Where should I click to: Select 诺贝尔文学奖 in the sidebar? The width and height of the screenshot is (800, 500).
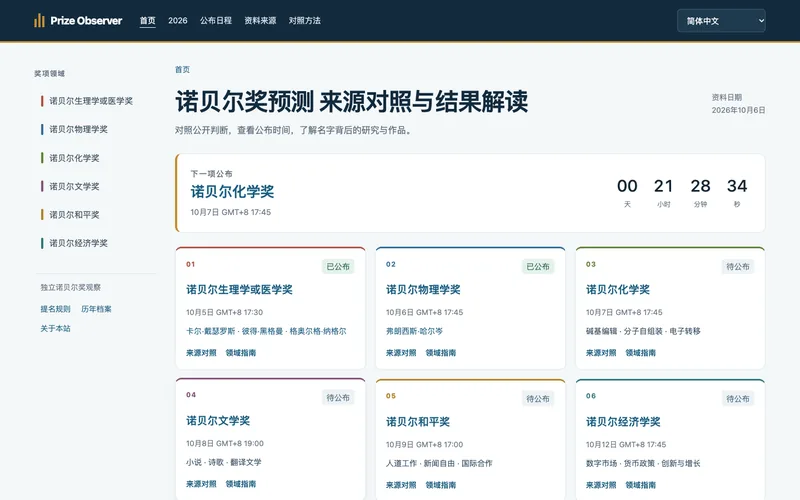[74, 186]
